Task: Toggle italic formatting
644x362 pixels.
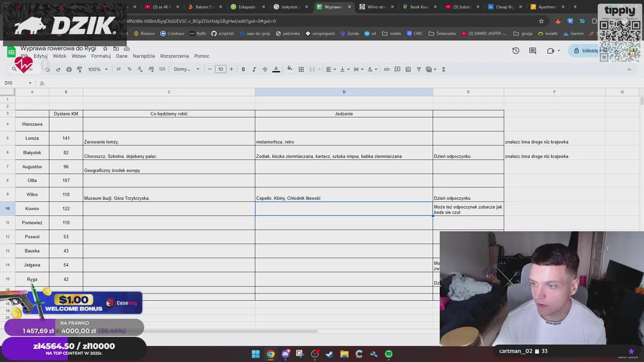Action: click(254, 69)
